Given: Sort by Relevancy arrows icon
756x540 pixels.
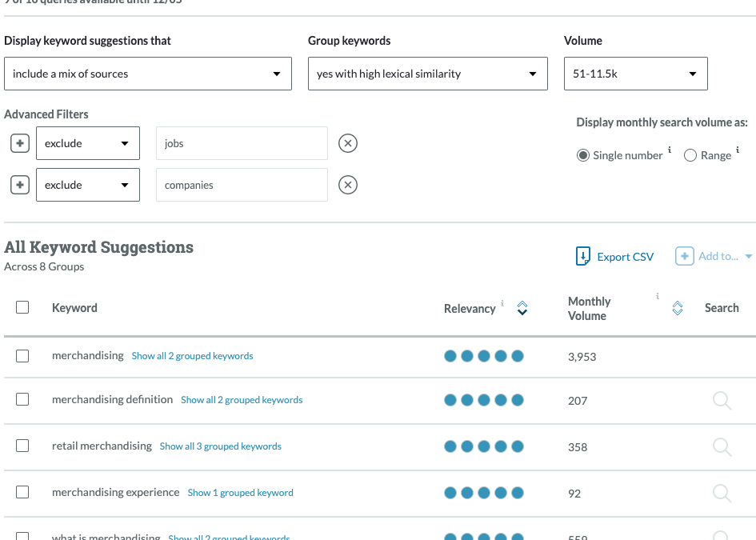Looking at the screenshot, I should pos(522,308).
